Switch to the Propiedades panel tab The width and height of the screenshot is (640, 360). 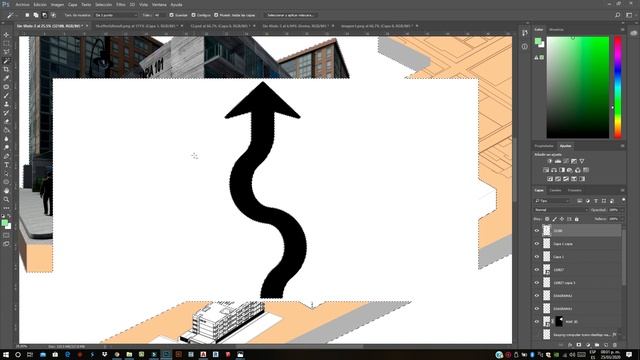coord(544,146)
